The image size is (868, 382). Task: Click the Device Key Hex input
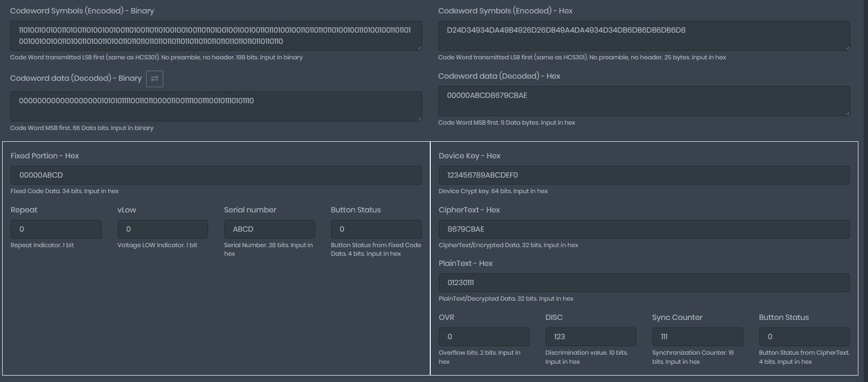pos(643,175)
